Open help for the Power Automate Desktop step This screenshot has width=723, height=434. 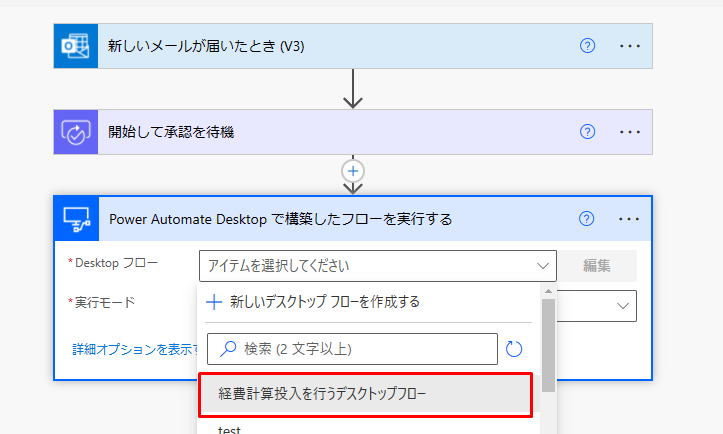click(x=586, y=219)
